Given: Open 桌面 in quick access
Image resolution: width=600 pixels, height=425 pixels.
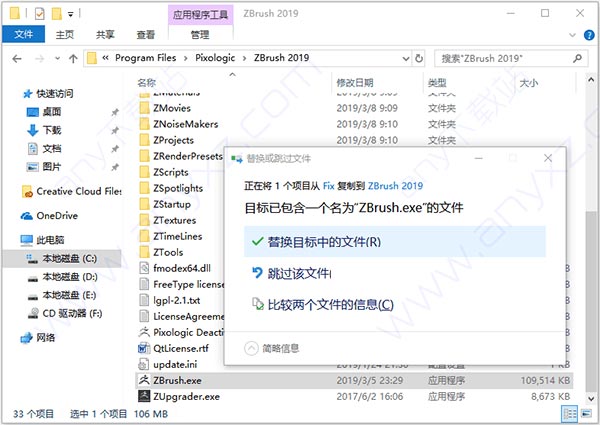Looking at the screenshot, I should pyautogui.click(x=52, y=112).
